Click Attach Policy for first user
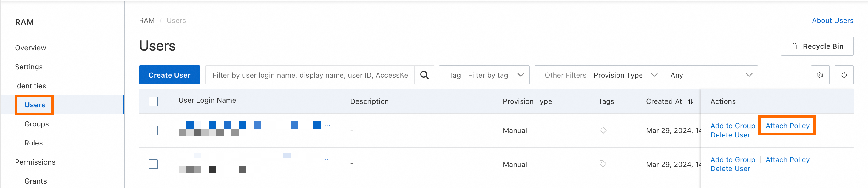Image resolution: width=868 pixels, height=188 pixels. [787, 126]
